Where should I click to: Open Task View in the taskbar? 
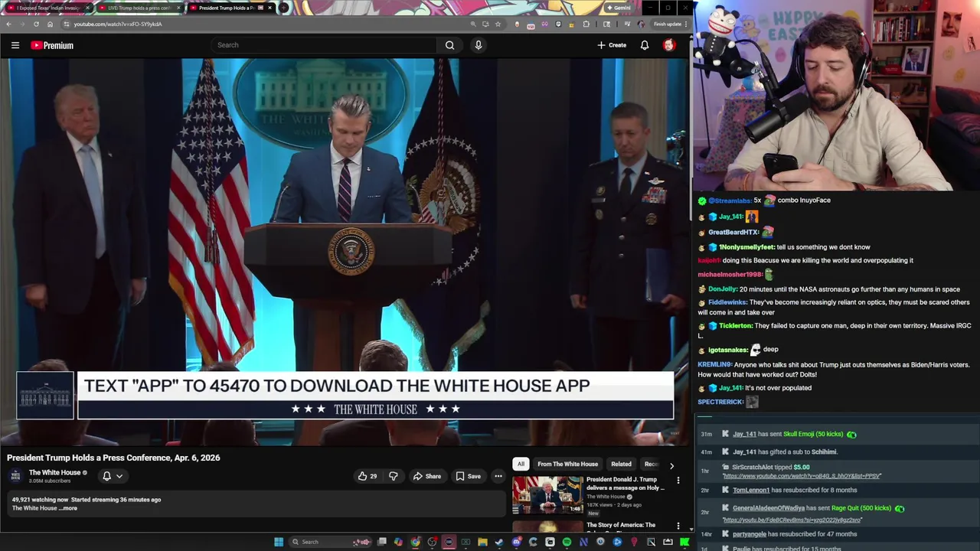382,542
